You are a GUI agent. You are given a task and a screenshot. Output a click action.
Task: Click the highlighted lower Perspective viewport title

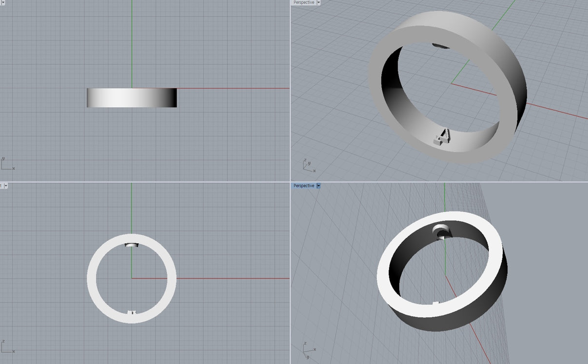304,186
